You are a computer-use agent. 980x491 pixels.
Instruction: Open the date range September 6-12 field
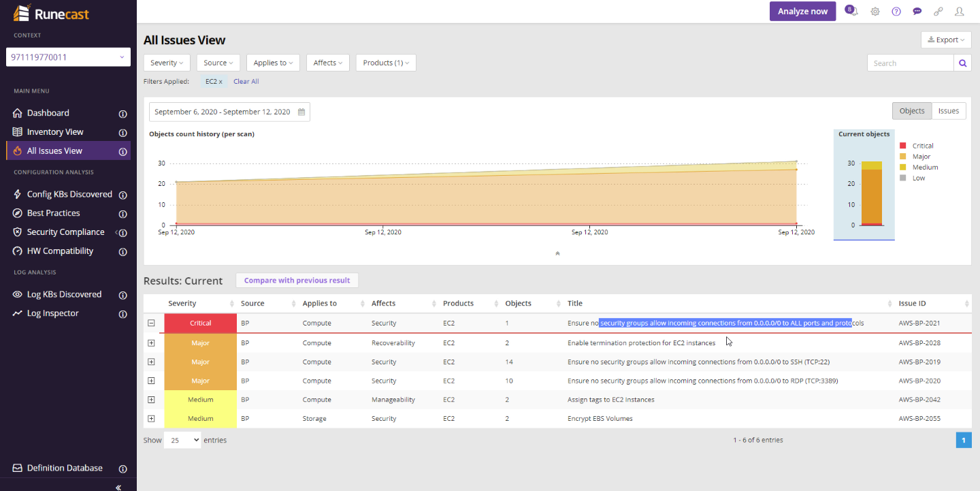(229, 112)
